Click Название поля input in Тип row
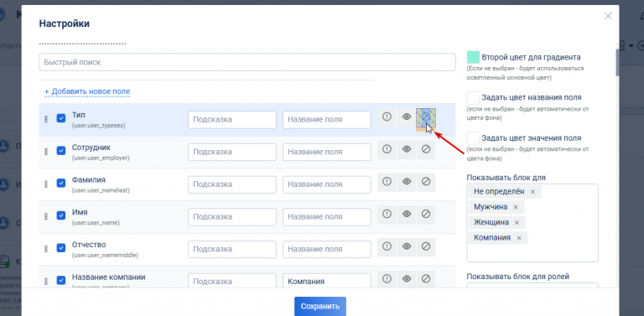 pyautogui.click(x=327, y=120)
